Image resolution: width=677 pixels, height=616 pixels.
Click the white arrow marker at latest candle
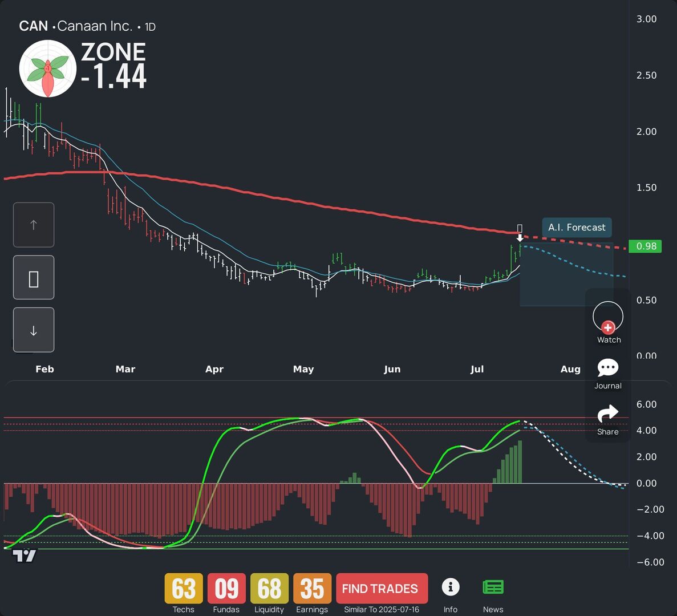(520, 237)
